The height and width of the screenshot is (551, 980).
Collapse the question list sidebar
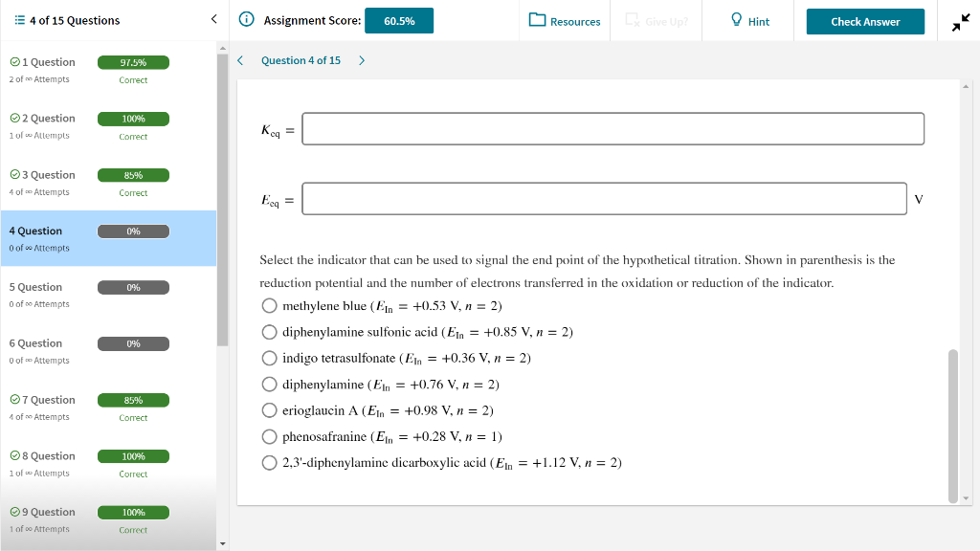click(212, 19)
